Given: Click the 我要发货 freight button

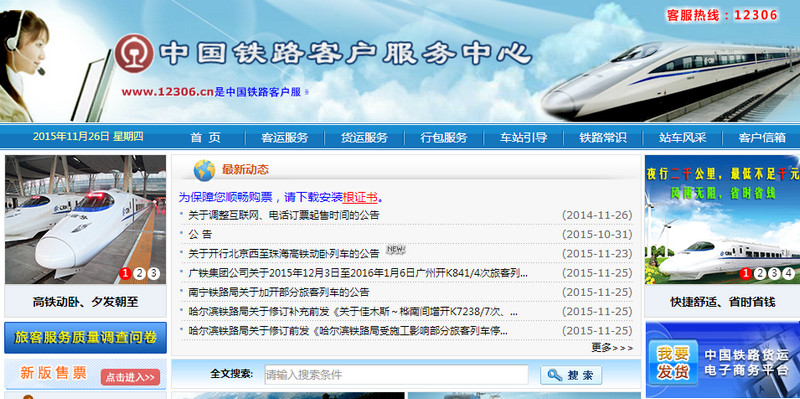Looking at the screenshot, I should (x=673, y=362).
